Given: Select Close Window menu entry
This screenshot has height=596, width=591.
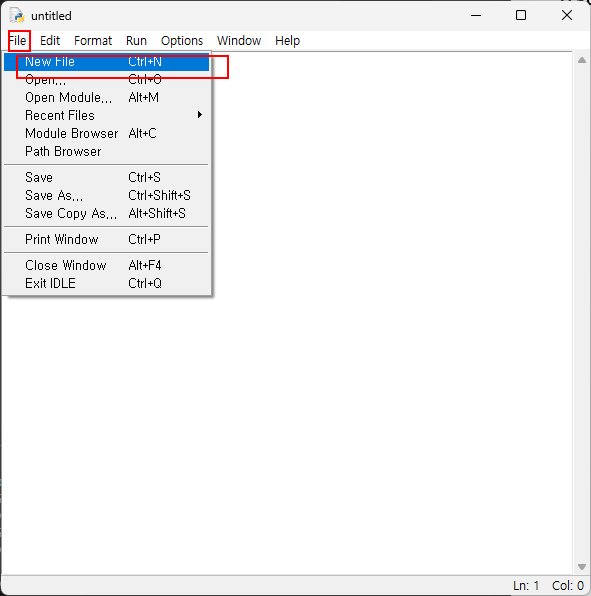Looking at the screenshot, I should (x=106, y=265).
